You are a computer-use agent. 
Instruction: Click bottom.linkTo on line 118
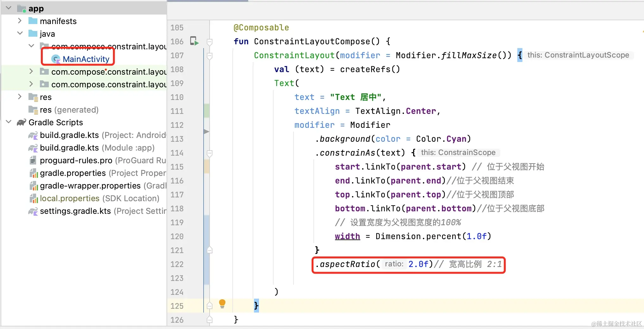click(x=368, y=209)
